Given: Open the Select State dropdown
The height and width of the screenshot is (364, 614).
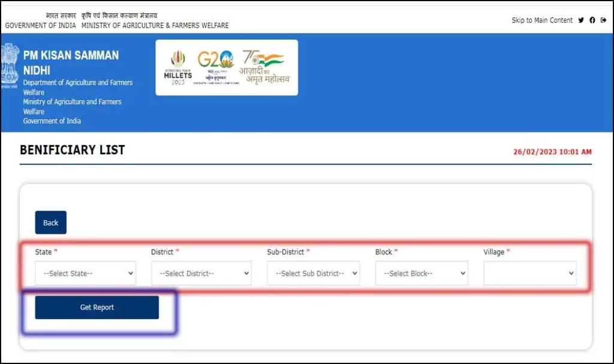Looking at the screenshot, I should tap(85, 273).
